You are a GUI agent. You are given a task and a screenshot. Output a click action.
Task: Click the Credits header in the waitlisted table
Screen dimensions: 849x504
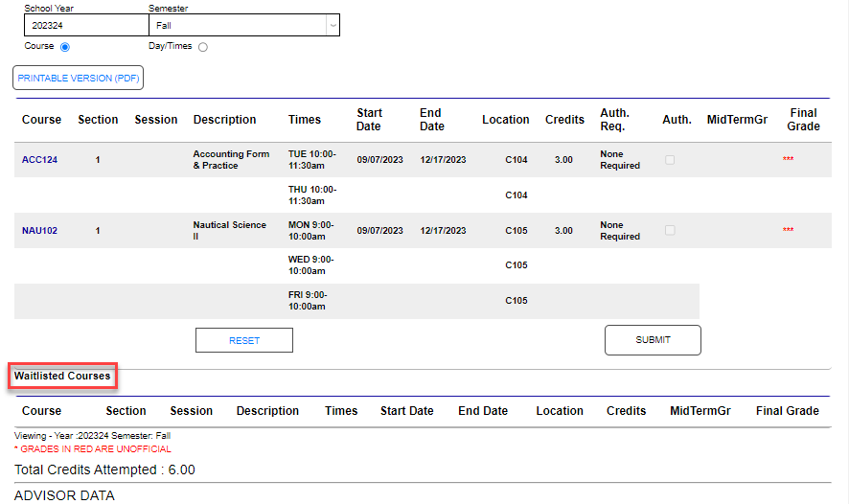626,411
